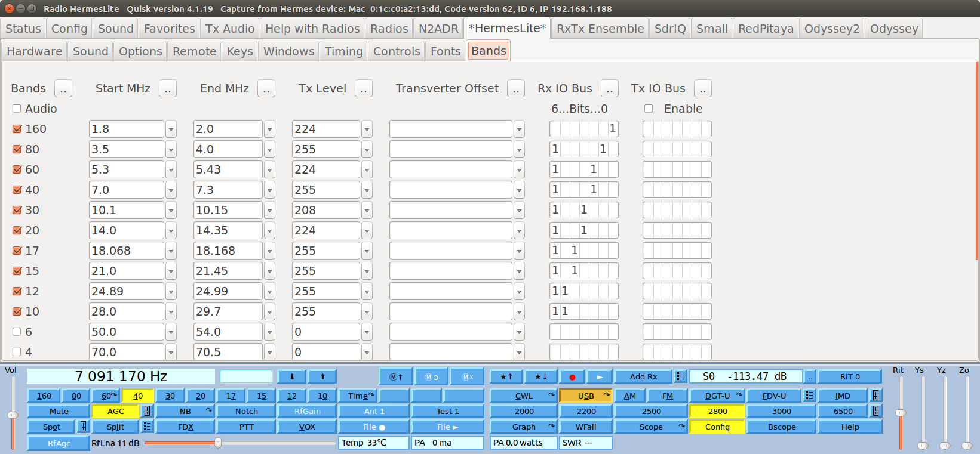Uncheck the 30 band checkbox

[x=17, y=210]
